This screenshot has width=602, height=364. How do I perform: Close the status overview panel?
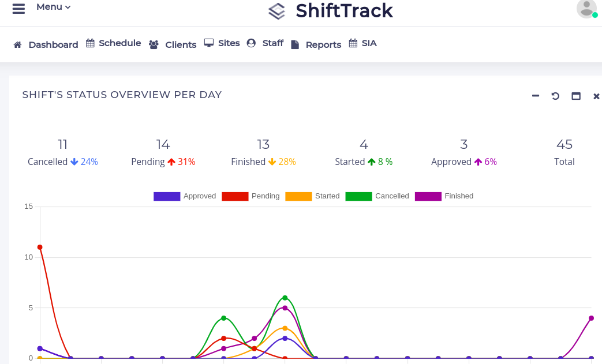pyautogui.click(x=596, y=96)
